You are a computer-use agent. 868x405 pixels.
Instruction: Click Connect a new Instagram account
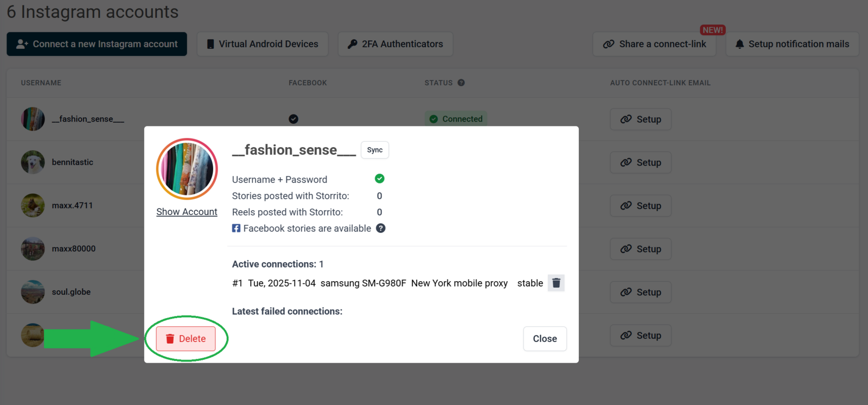pyautogui.click(x=97, y=44)
